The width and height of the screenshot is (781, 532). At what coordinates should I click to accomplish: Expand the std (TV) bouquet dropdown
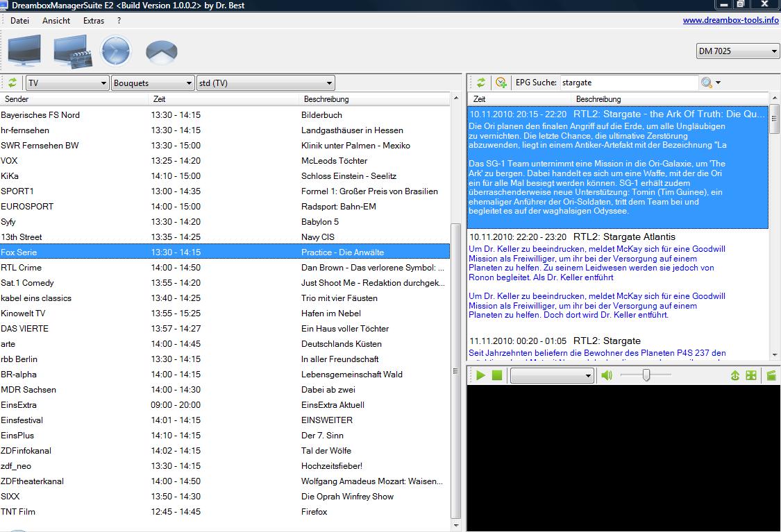click(265, 83)
